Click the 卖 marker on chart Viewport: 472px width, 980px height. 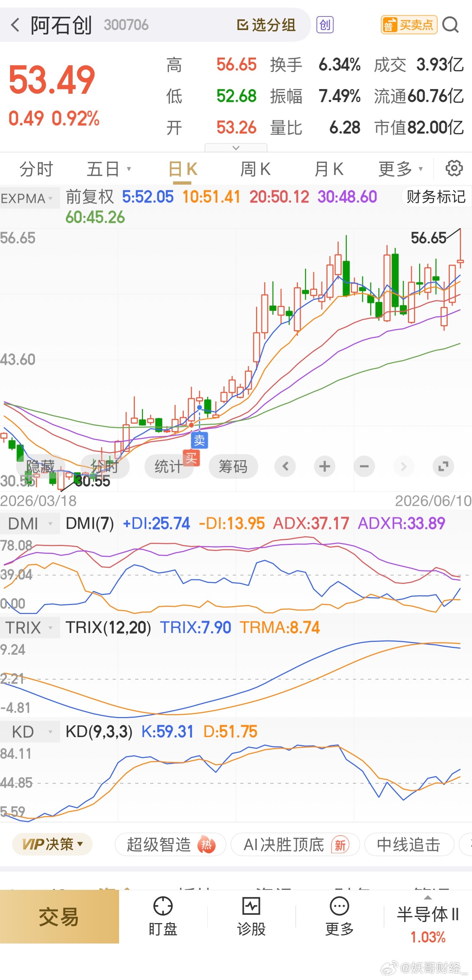coord(199,440)
